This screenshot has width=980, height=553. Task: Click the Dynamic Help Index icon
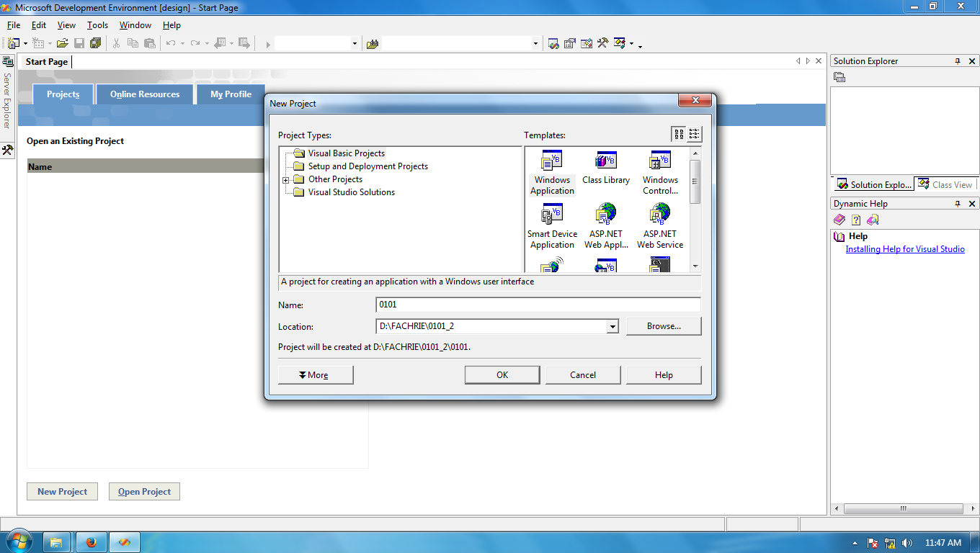click(x=856, y=220)
